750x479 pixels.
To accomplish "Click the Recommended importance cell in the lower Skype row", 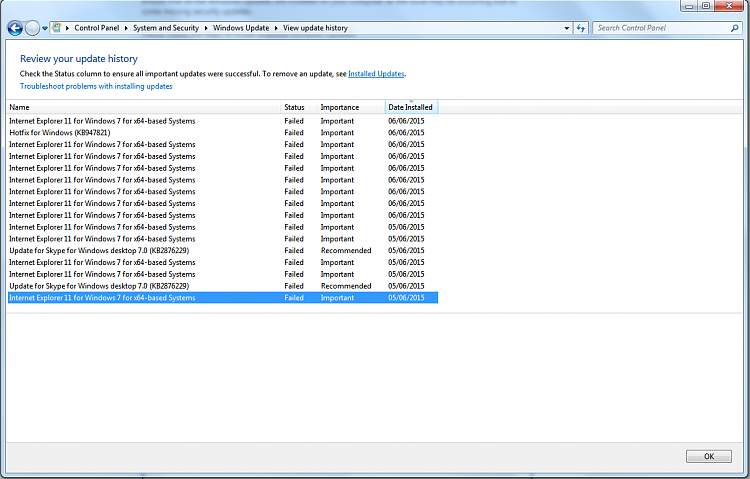I will 346,286.
